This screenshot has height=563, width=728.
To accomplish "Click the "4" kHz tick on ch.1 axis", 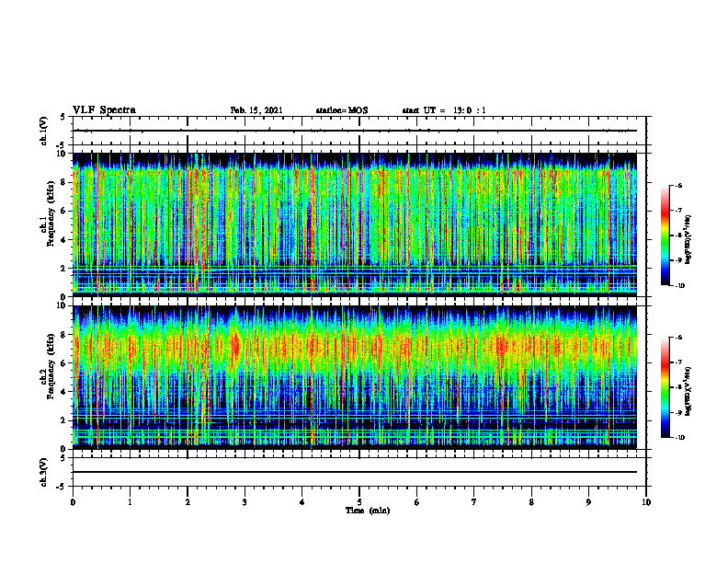I will pos(63,240).
